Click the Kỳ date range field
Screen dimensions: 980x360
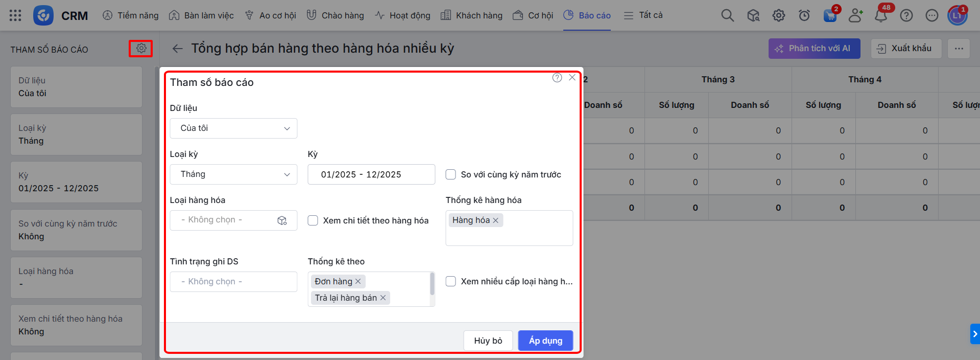371,174
